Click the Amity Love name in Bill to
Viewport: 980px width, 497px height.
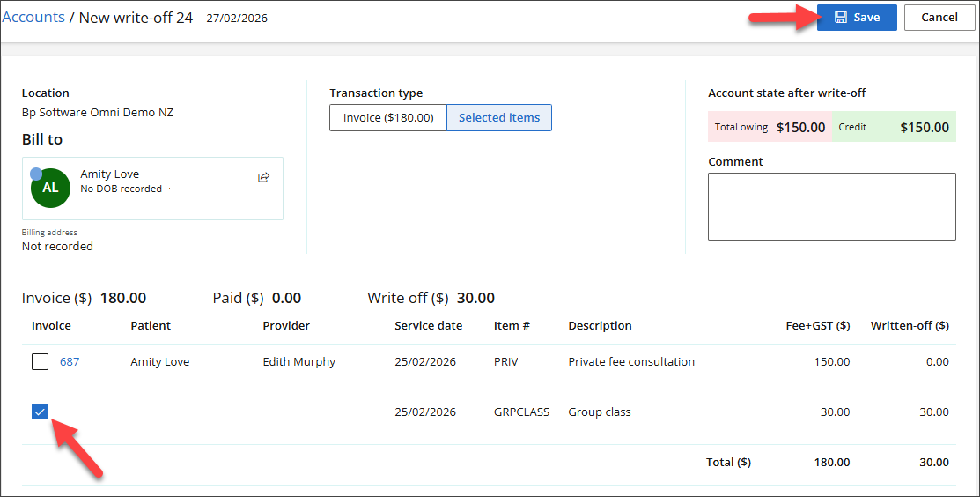point(109,174)
